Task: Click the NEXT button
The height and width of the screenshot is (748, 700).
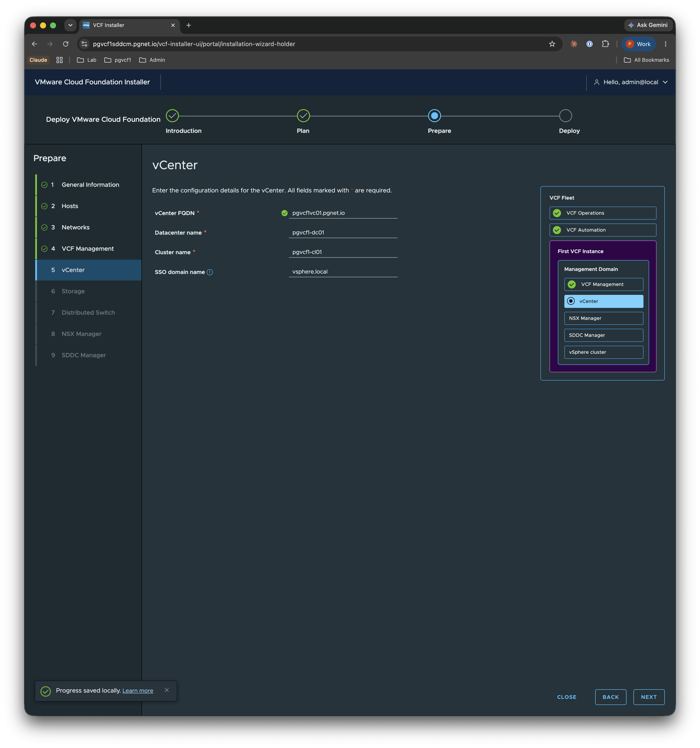Action: [648, 697]
